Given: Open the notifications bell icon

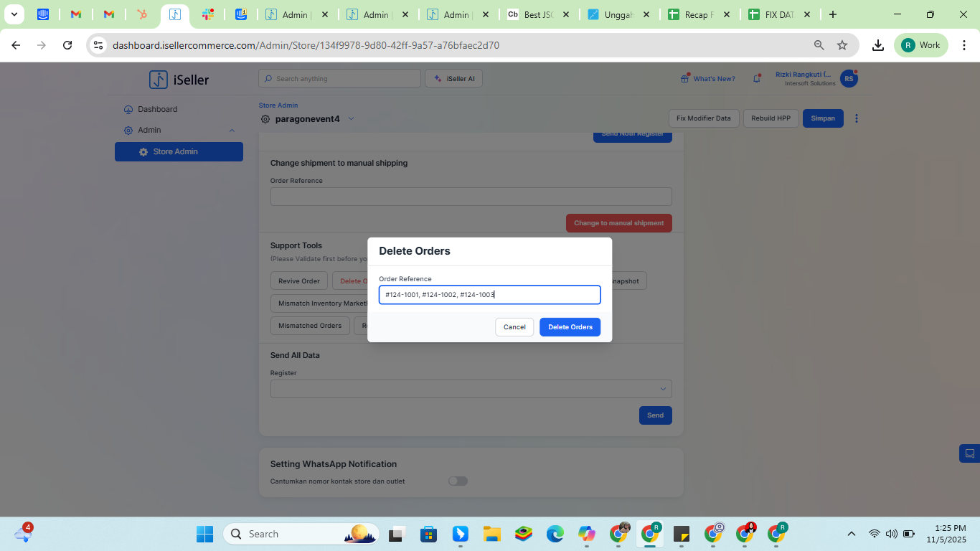Looking at the screenshot, I should (x=756, y=79).
